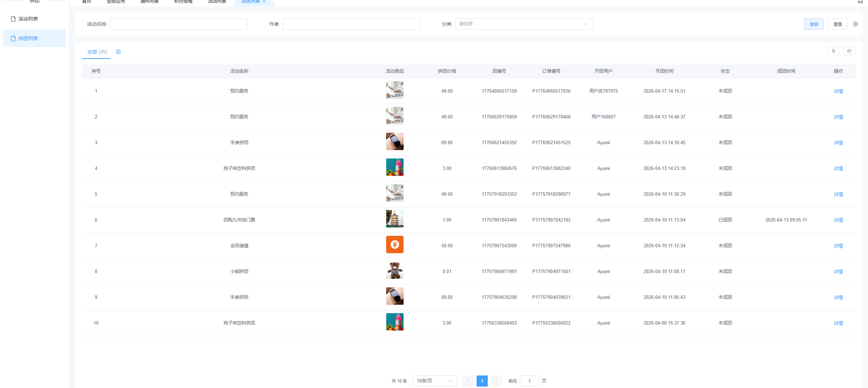View 详情 for group 17756338508403
This screenshot has width=868, height=388.
[x=838, y=323]
